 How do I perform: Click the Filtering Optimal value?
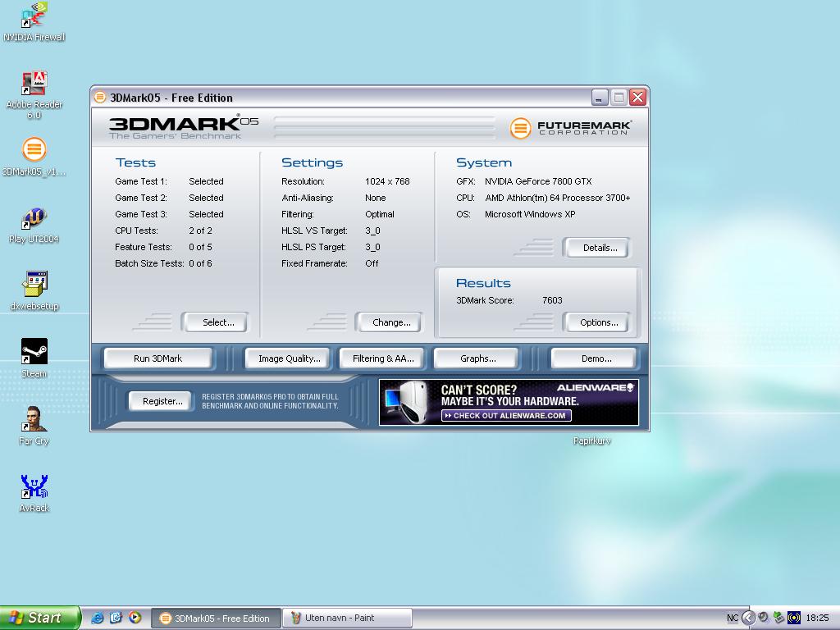pyautogui.click(x=379, y=214)
